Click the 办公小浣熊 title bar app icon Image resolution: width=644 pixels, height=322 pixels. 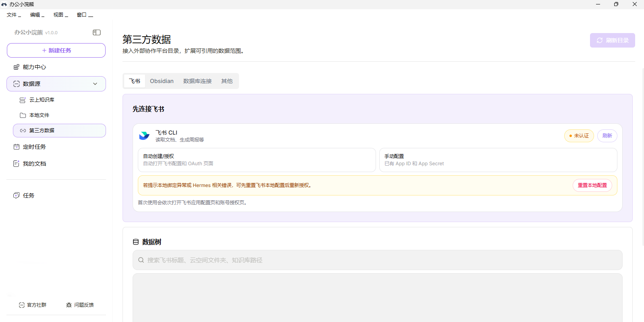tap(4, 4)
